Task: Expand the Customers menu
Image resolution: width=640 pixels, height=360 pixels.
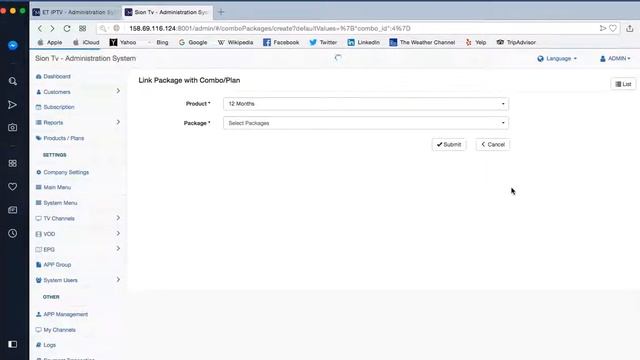Action: [x=78, y=92]
